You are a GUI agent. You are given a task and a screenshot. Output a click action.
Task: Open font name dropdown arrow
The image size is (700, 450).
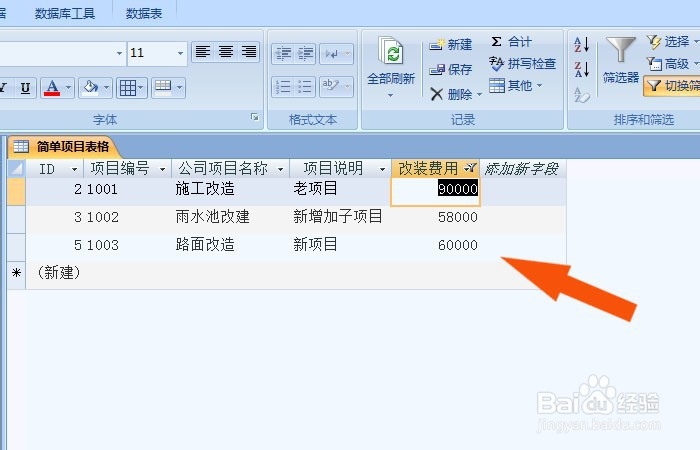pos(120,53)
